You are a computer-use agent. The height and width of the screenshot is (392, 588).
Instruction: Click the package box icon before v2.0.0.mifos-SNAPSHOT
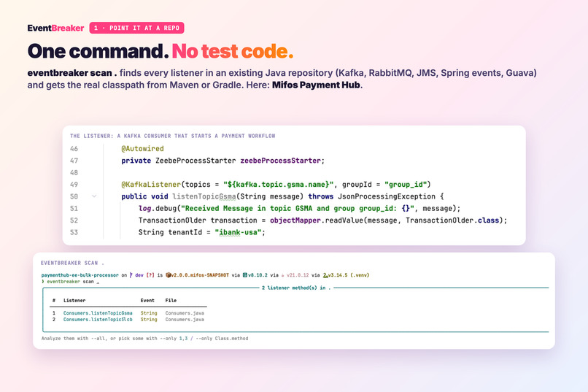tap(168, 275)
